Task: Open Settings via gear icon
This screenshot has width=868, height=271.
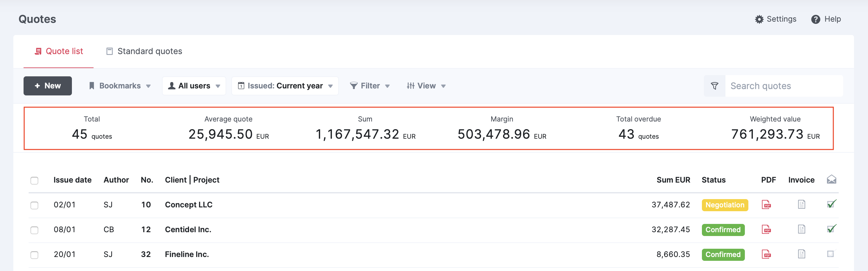Action: [x=759, y=19]
